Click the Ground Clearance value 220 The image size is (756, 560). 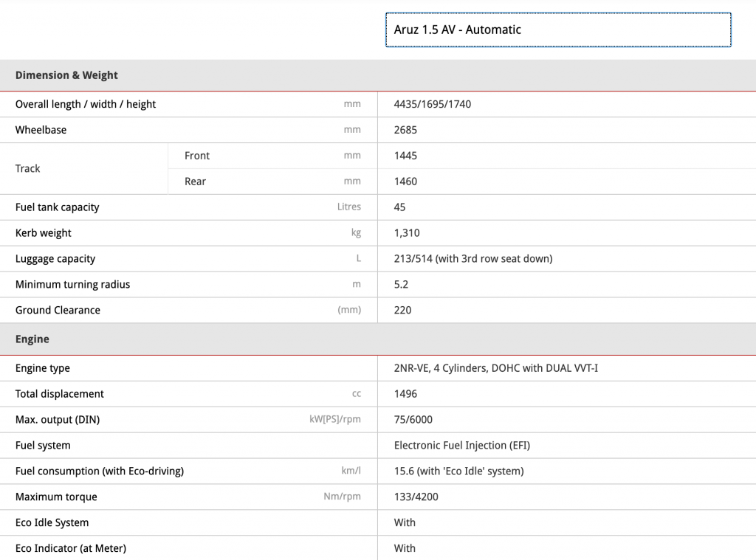point(402,311)
